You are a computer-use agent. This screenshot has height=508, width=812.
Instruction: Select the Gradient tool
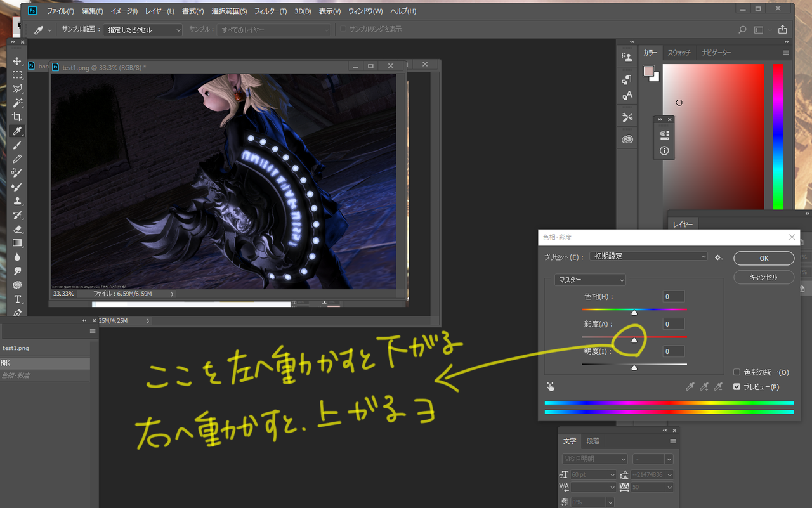[x=17, y=243]
